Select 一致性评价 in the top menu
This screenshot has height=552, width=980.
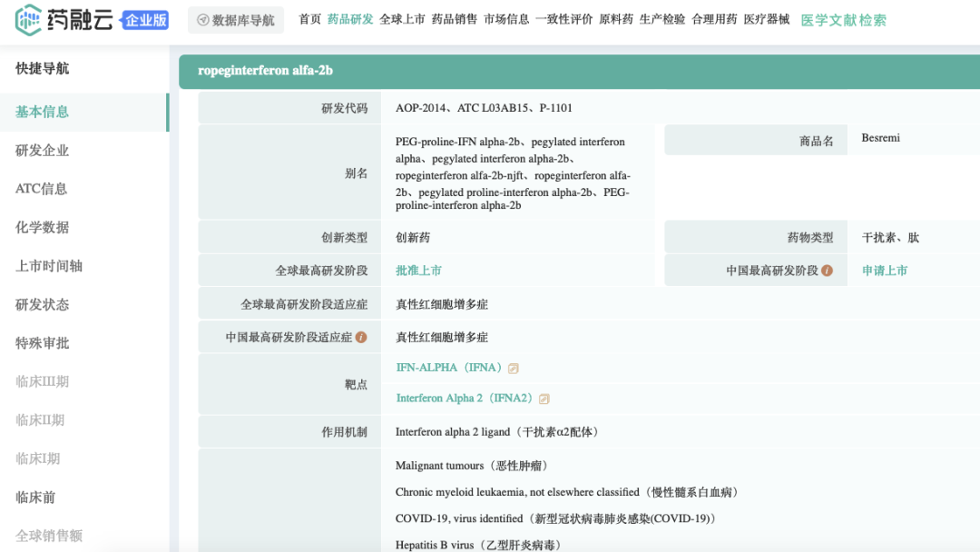[x=563, y=19]
